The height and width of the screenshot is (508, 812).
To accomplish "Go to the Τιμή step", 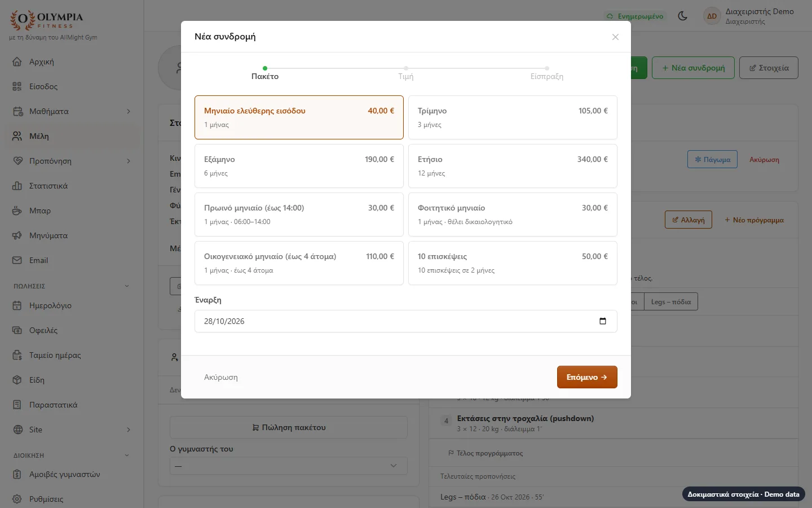I will tap(406, 73).
